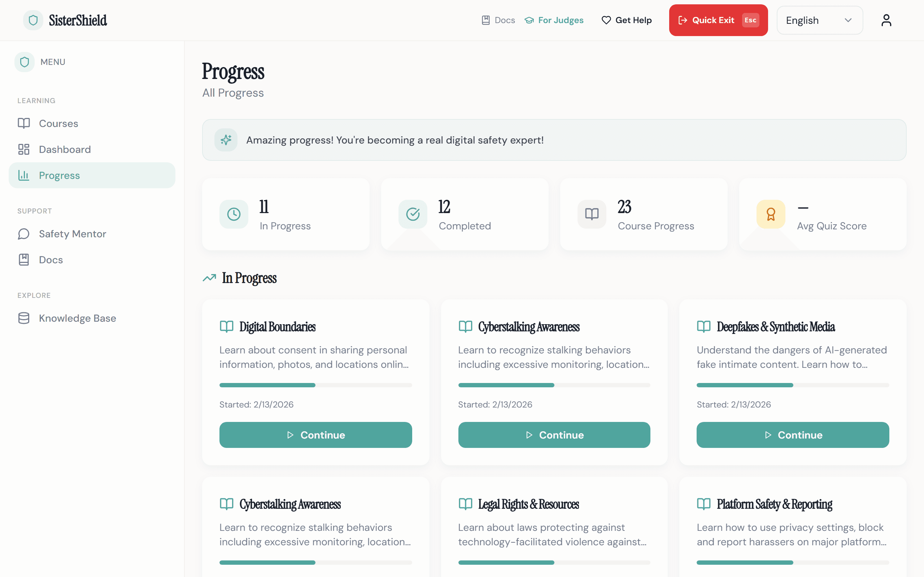Continue the Digital Boundaries course
The height and width of the screenshot is (577, 924).
tap(315, 435)
